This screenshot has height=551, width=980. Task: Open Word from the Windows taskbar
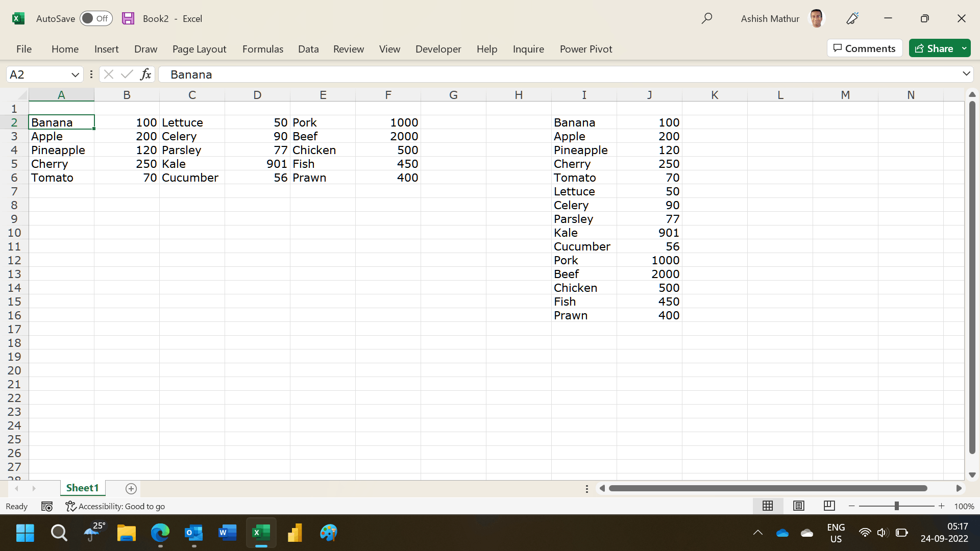pyautogui.click(x=227, y=533)
